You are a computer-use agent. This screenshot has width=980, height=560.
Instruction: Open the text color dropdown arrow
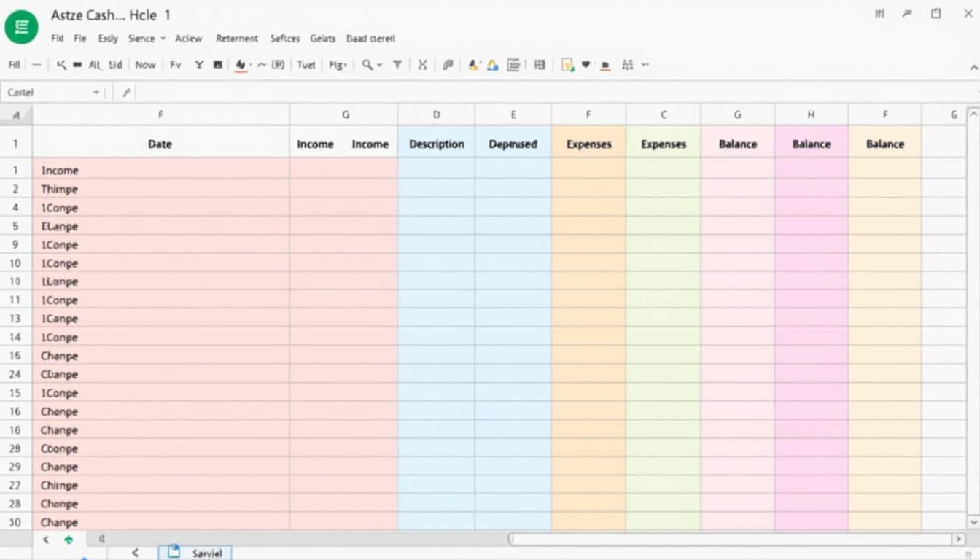point(250,65)
